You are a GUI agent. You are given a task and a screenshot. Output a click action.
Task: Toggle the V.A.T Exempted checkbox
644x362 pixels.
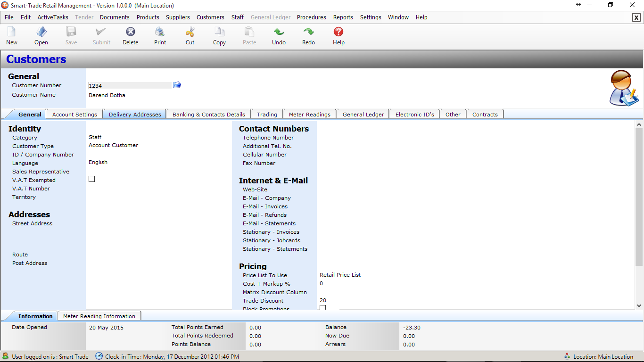point(92,179)
